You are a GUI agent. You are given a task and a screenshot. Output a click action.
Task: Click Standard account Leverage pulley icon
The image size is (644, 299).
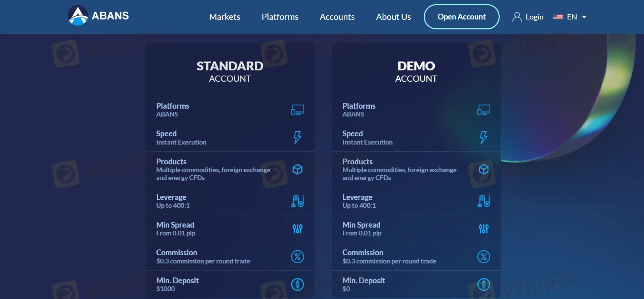point(297,201)
